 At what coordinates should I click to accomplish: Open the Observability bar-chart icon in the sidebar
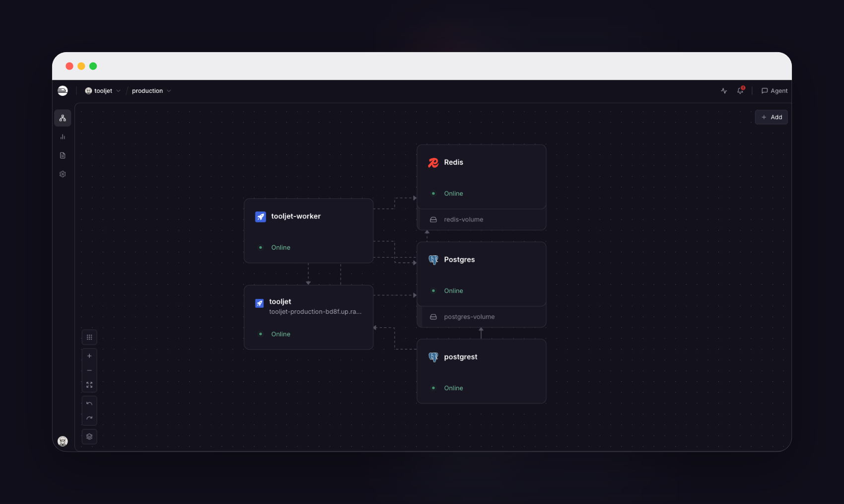coord(63,137)
